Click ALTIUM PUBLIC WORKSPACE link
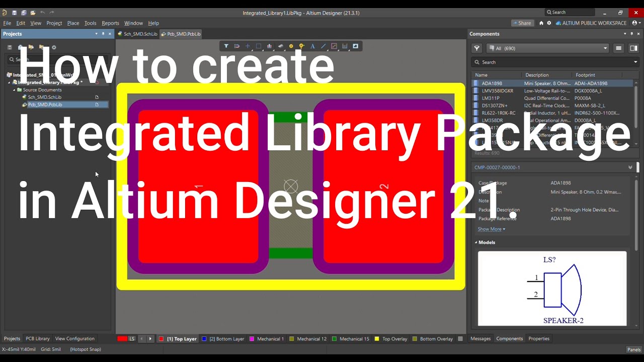The height and width of the screenshot is (362, 644). tap(591, 23)
